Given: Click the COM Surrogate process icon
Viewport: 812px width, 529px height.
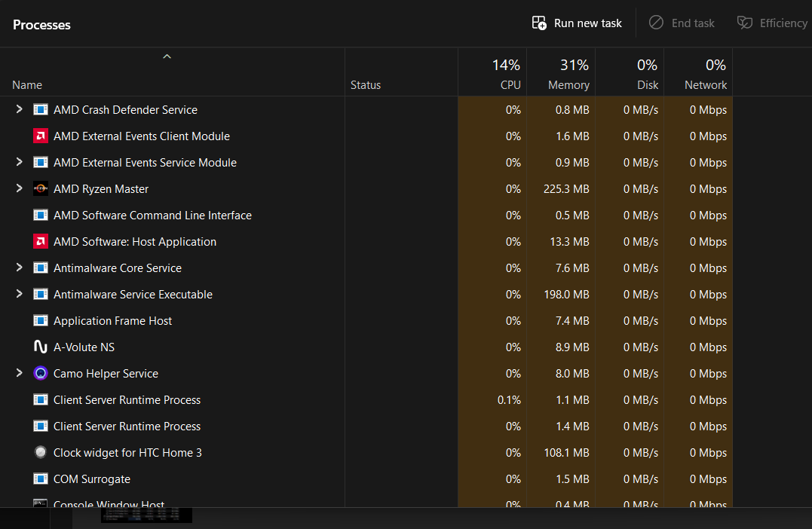Looking at the screenshot, I should [x=41, y=479].
